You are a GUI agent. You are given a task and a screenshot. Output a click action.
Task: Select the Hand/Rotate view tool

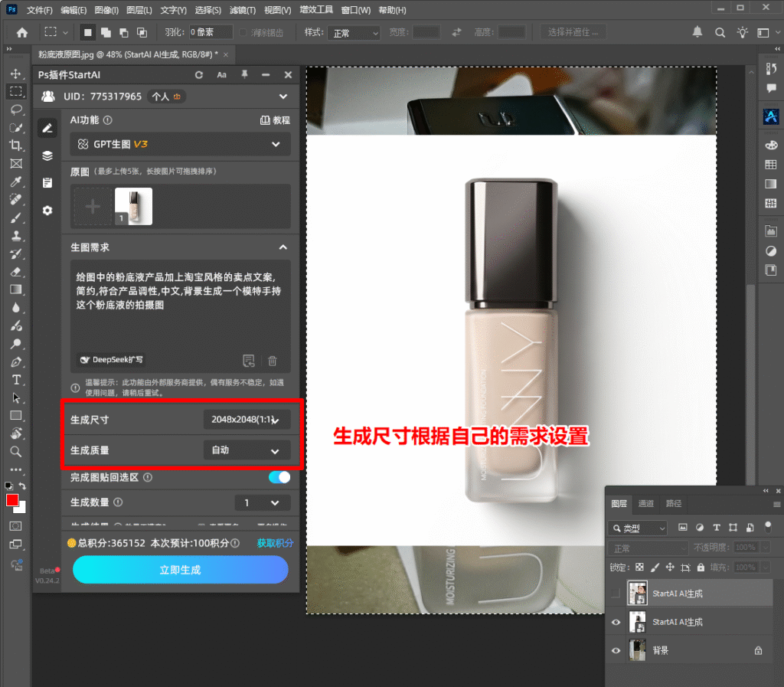pos(15,433)
